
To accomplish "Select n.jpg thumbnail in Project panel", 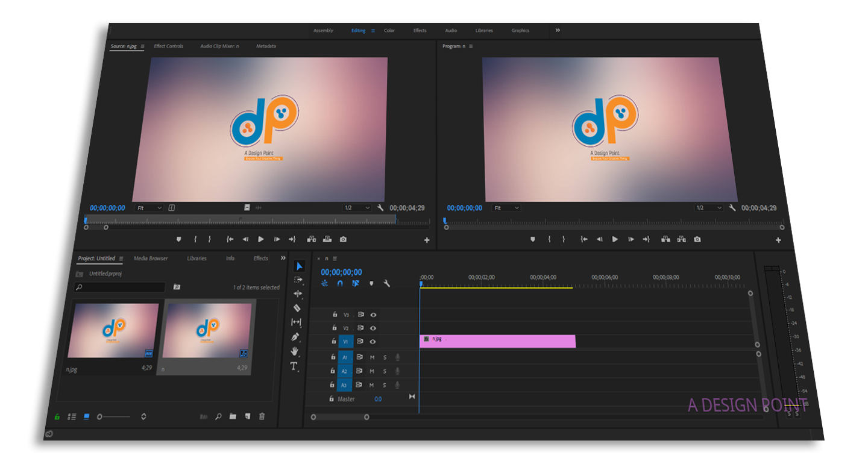I will click(113, 331).
